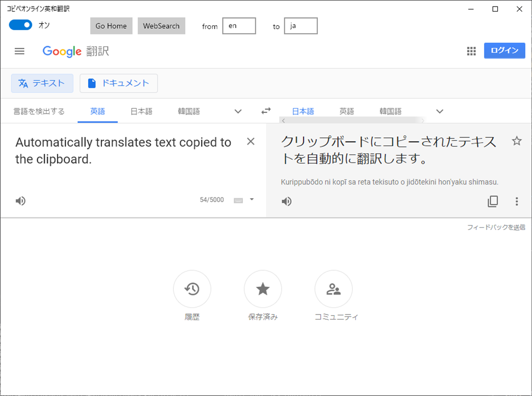Screen dimensions: 532x396
Task: Open the input keyboard dropdown
Action: click(x=245, y=200)
